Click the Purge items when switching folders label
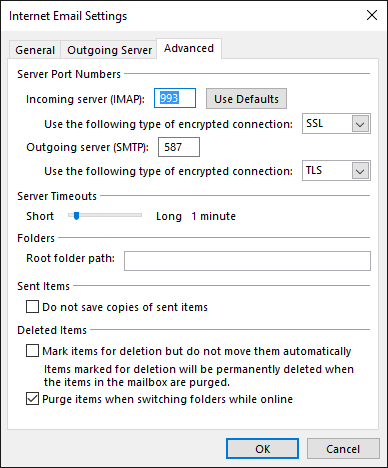 168,399
